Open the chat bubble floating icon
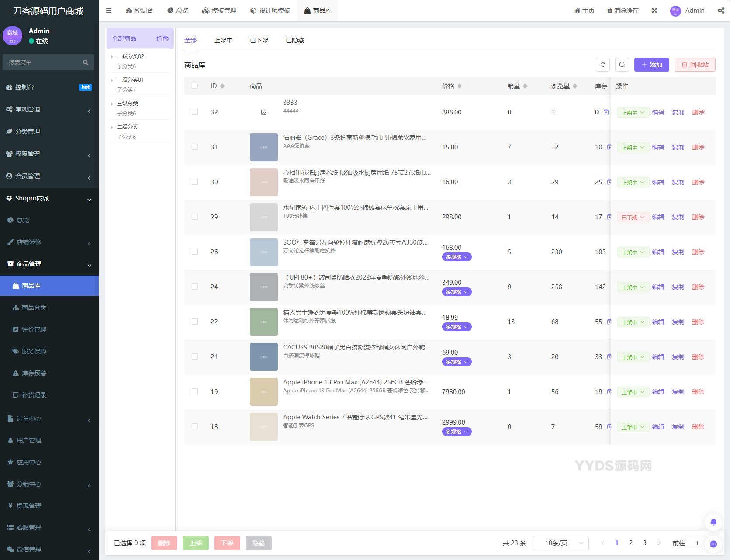The image size is (730, 560). pos(713,544)
